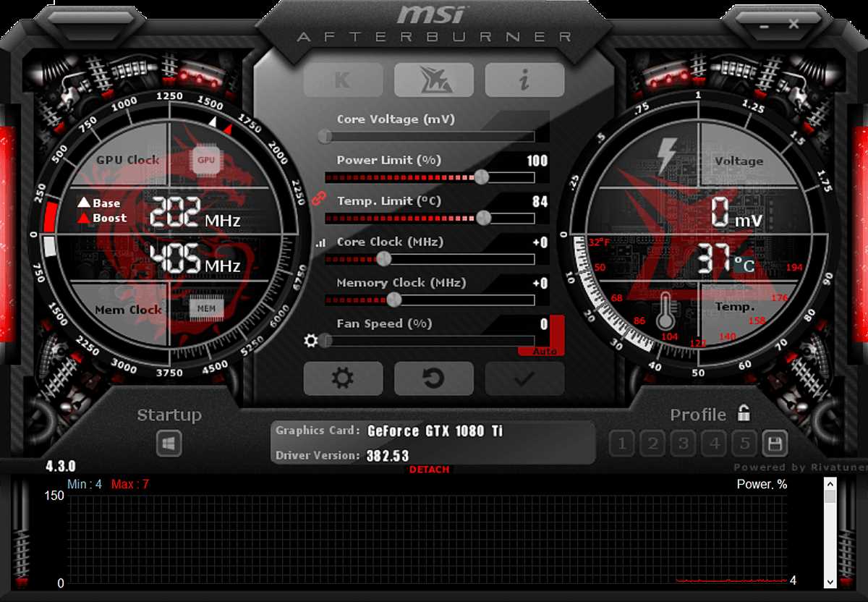
Task: Click the monitoring bars icon beside Core Clock
Action: [319, 244]
